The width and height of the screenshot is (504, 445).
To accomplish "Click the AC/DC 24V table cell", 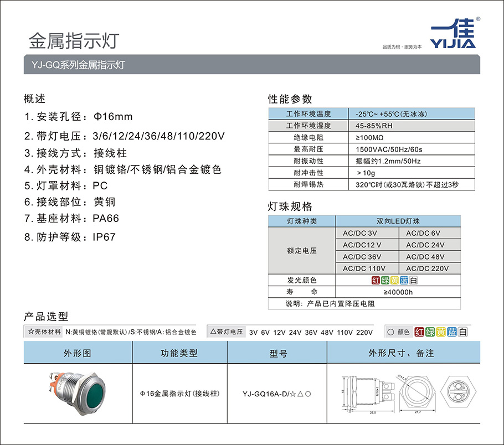I will click(425, 245).
